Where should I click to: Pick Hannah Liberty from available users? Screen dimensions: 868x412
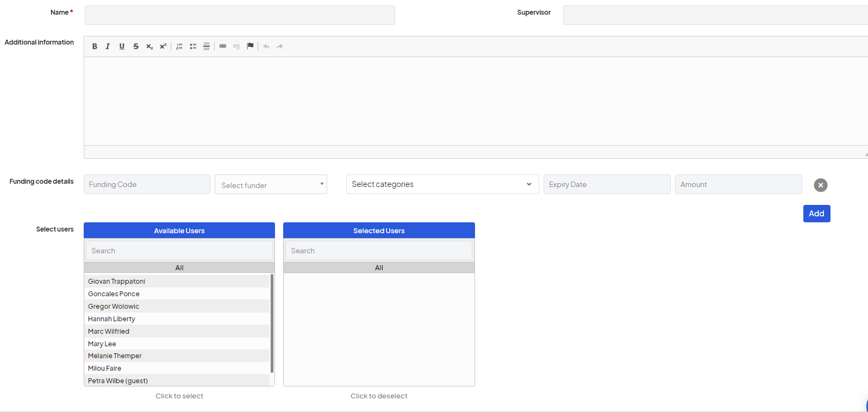pos(112,319)
